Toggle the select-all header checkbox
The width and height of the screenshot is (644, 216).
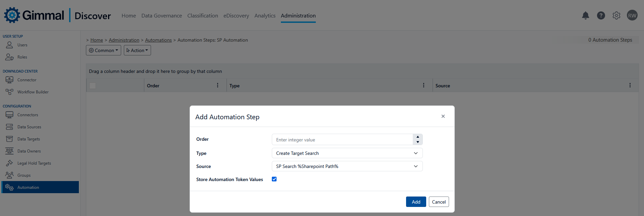93,86
